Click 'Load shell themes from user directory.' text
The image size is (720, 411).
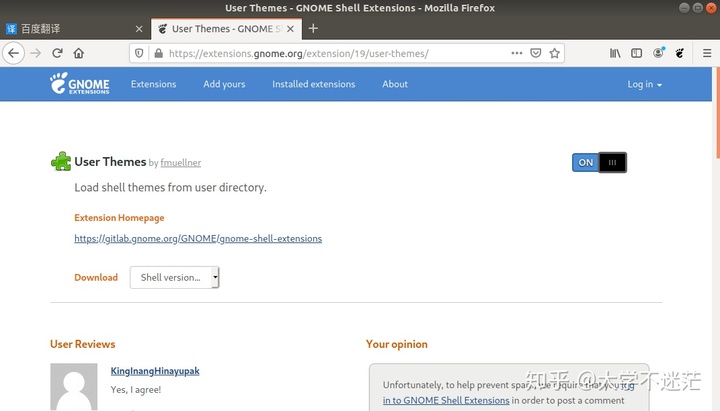170,187
